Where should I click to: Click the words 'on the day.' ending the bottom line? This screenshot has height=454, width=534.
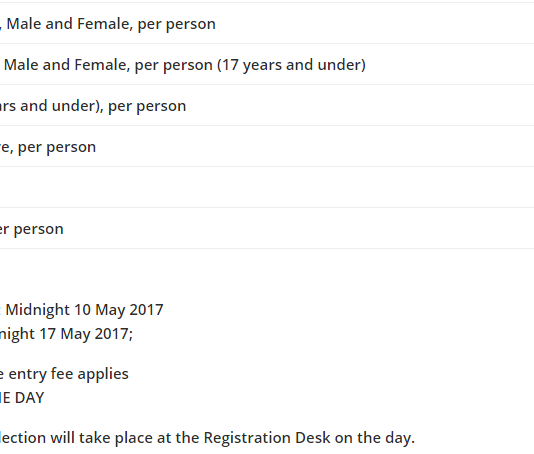tap(375, 438)
